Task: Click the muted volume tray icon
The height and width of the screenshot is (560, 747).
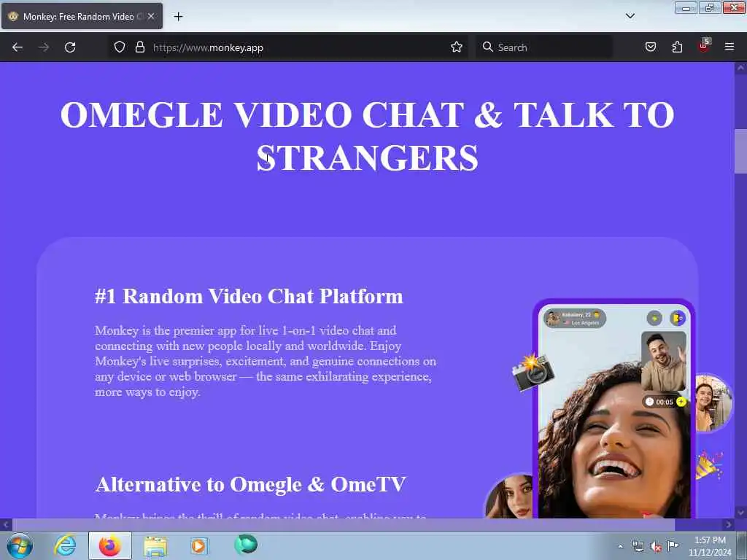Action: pos(656,547)
